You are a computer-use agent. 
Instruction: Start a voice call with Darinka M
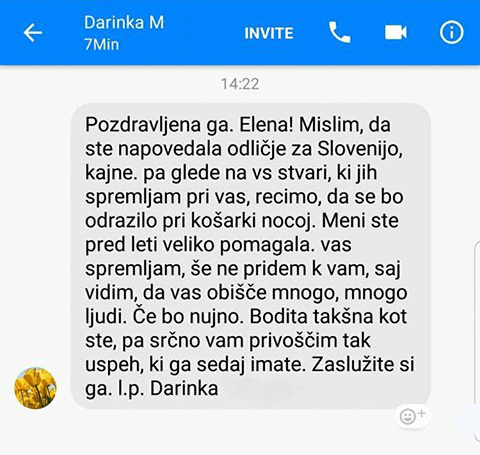pyautogui.click(x=340, y=32)
